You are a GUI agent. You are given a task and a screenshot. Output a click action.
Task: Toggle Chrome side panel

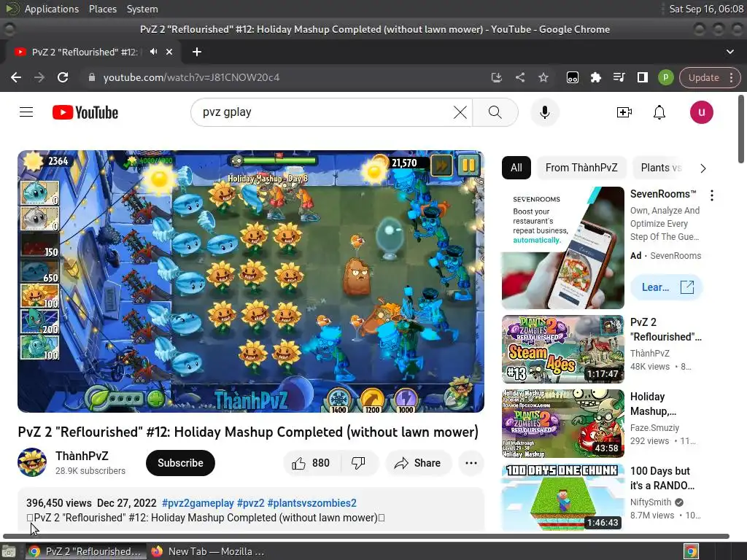[642, 77]
